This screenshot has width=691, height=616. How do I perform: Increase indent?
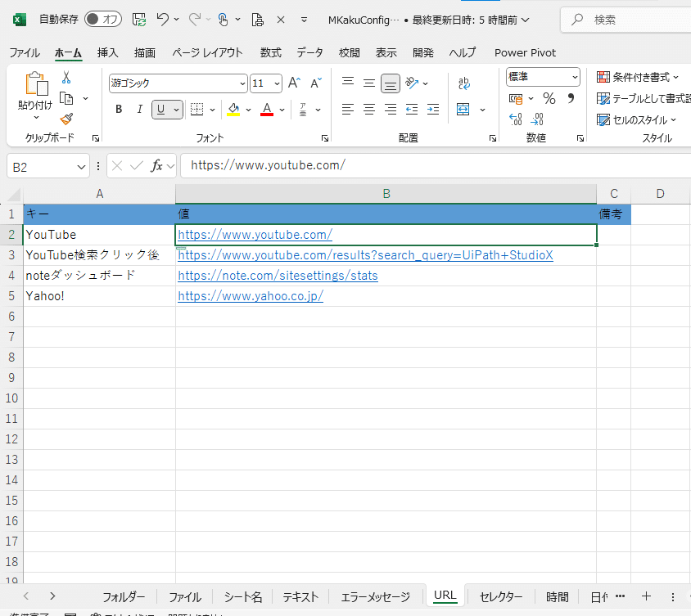(x=433, y=109)
